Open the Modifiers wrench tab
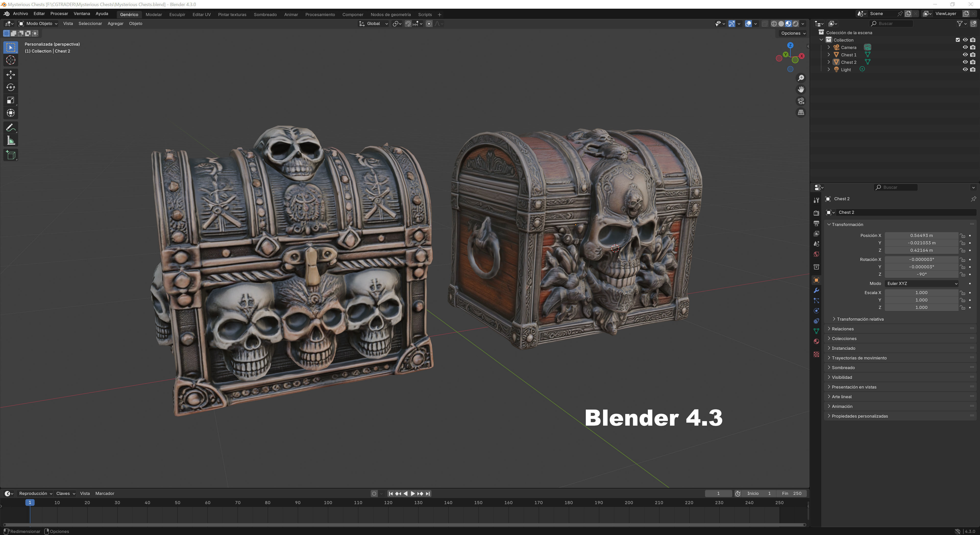 pos(816,291)
